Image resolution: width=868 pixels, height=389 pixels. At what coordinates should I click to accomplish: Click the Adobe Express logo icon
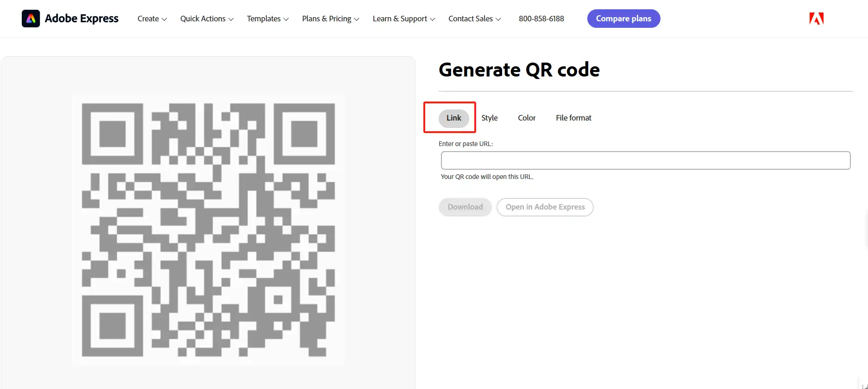point(31,19)
